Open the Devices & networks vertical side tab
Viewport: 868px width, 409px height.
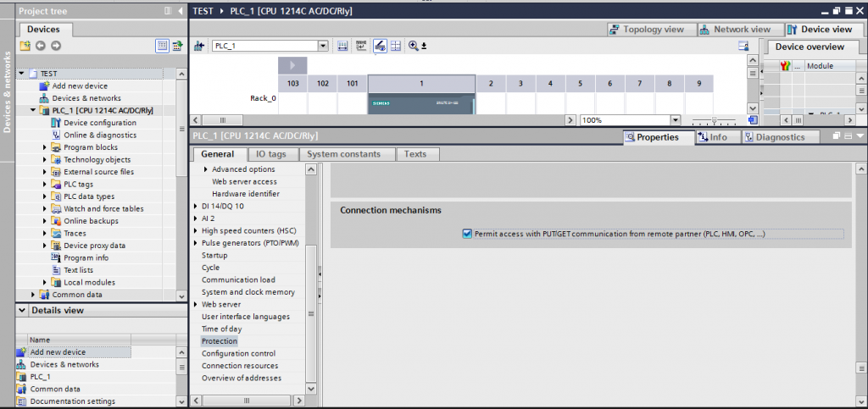[x=7, y=91]
